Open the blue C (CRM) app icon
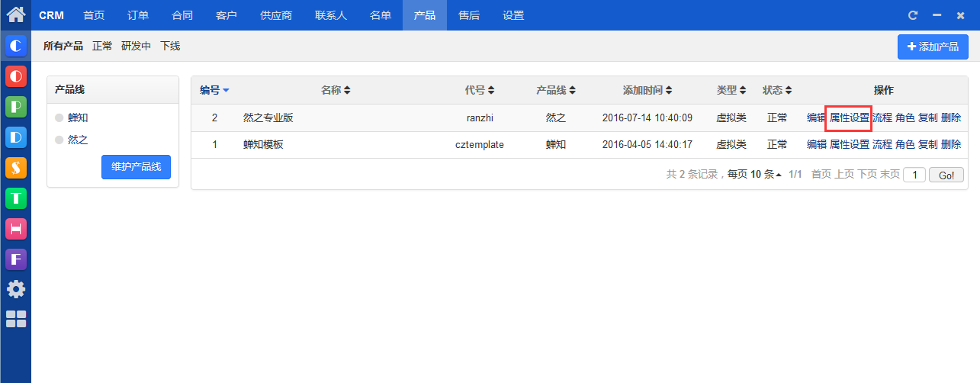This screenshot has width=980, height=383. (x=16, y=46)
